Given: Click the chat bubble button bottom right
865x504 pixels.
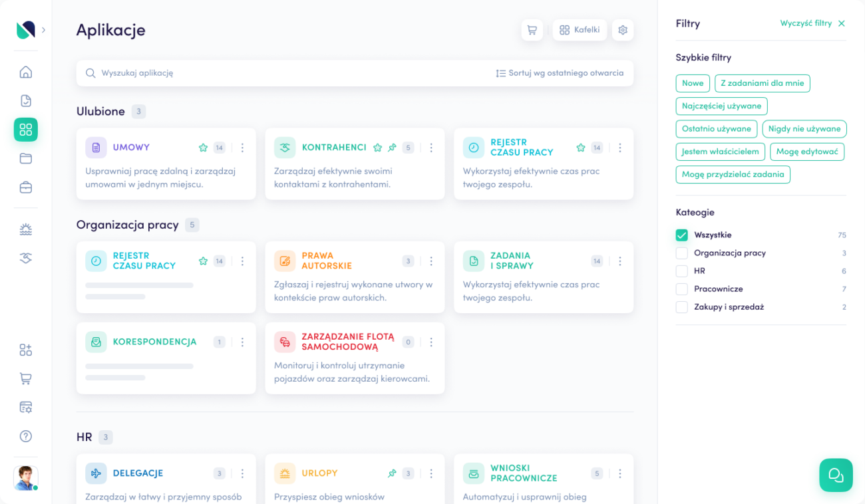Looking at the screenshot, I should coord(836,475).
